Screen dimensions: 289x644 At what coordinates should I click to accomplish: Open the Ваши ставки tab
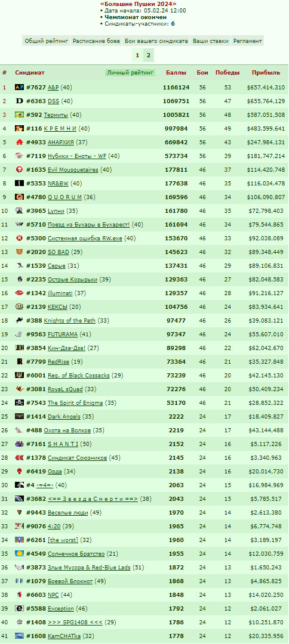click(x=211, y=41)
